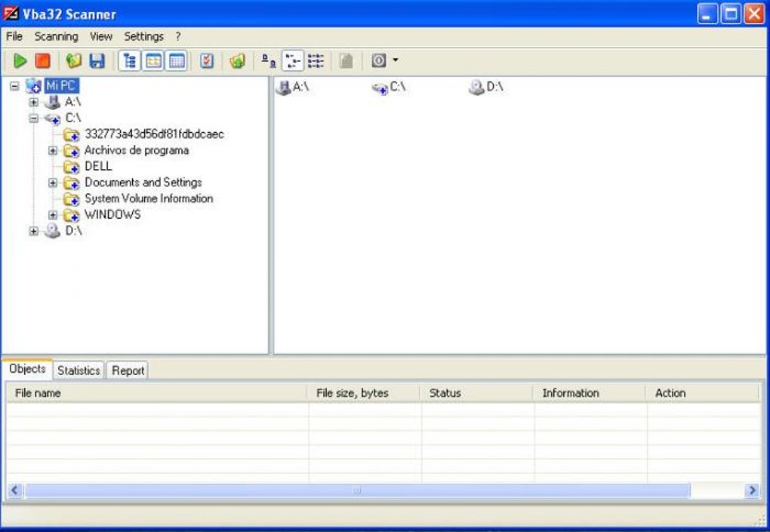Select the A:\ label in the tree
The height and width of the screenshot is (532, 770).
click(72, 102)
